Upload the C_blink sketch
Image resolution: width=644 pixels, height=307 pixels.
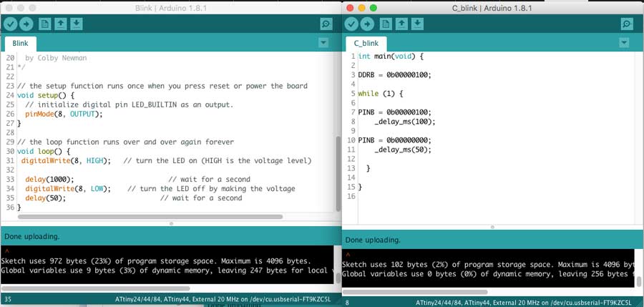point(367,24)
